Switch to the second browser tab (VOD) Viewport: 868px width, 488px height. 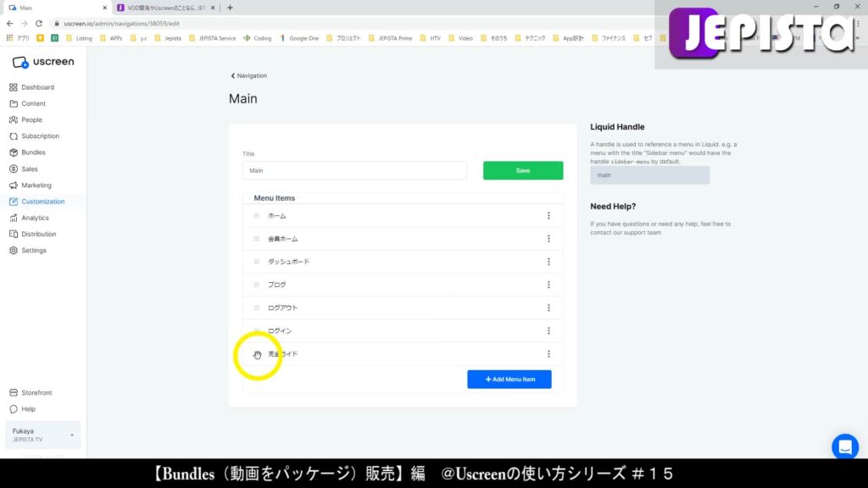coord(166,8)
